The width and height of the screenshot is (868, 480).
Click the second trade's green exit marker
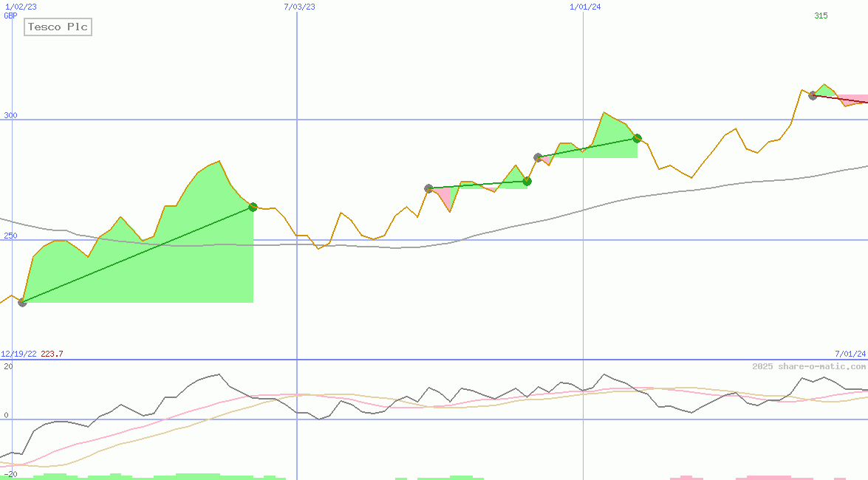pyautogui.click(x=527, y=181)
